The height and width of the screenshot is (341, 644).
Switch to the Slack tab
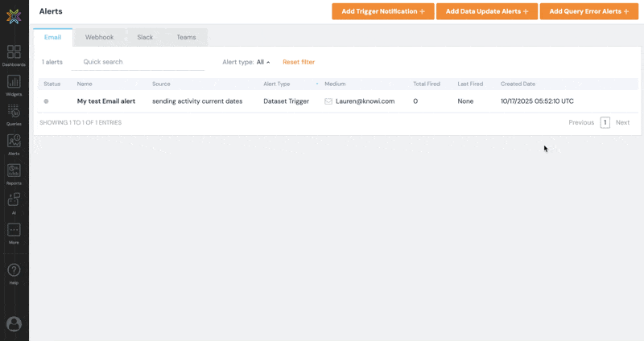(x=145, y=37)
